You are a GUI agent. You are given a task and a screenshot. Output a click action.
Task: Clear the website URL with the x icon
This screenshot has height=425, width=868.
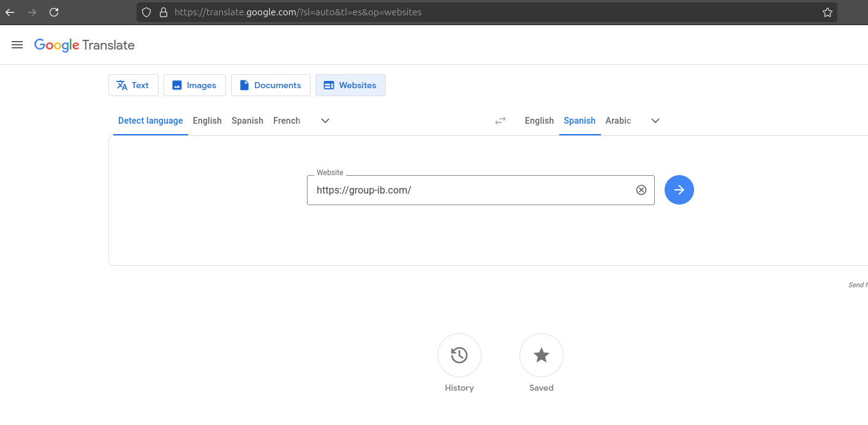click(641, 190)
